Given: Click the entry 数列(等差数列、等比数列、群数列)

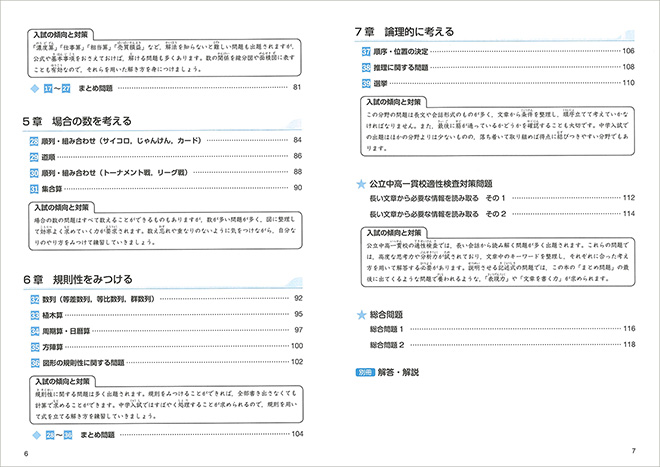Looking at the screenshot, I should point(99,299).
